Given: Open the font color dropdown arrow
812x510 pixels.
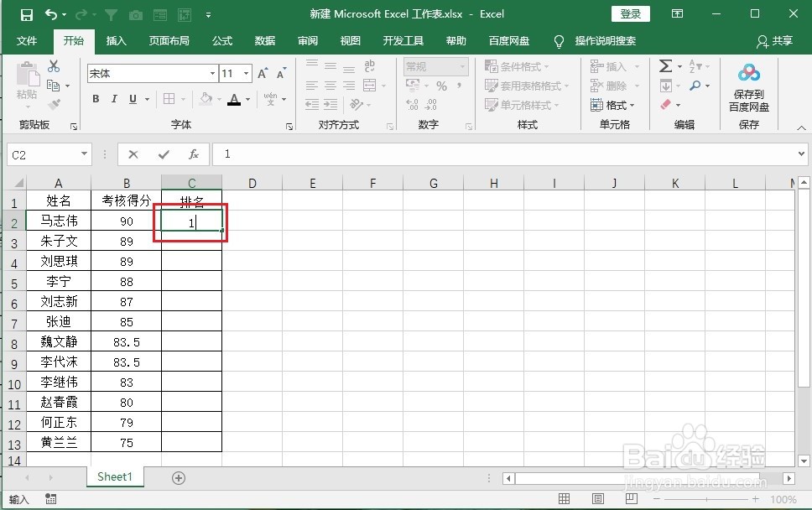Looking at the screenshot, I should (x=247, y=99).
